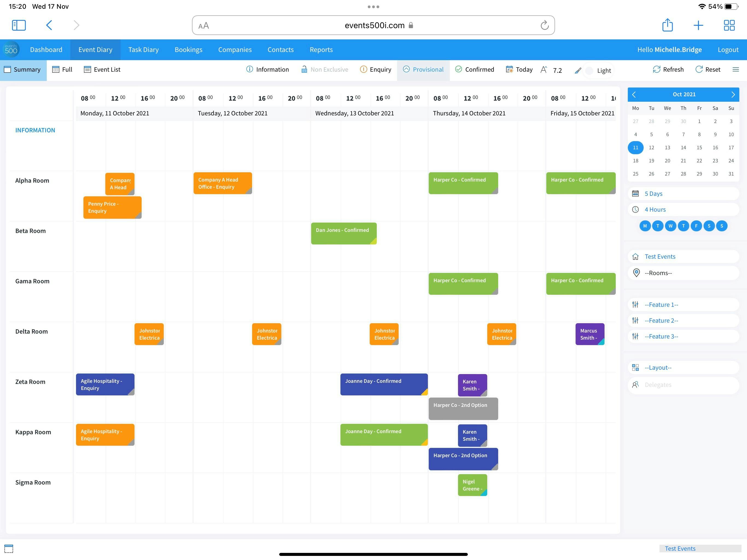Open the Dan Jones Confirmed event
The height and width of the screenshot is (560, 747).
[343, 233]
